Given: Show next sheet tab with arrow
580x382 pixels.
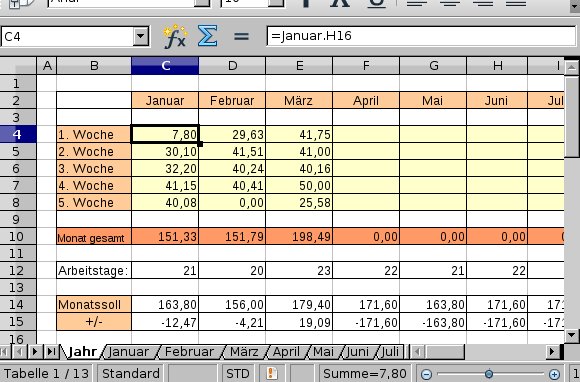Looking at the screenshot, I should [x=35, y=351].
